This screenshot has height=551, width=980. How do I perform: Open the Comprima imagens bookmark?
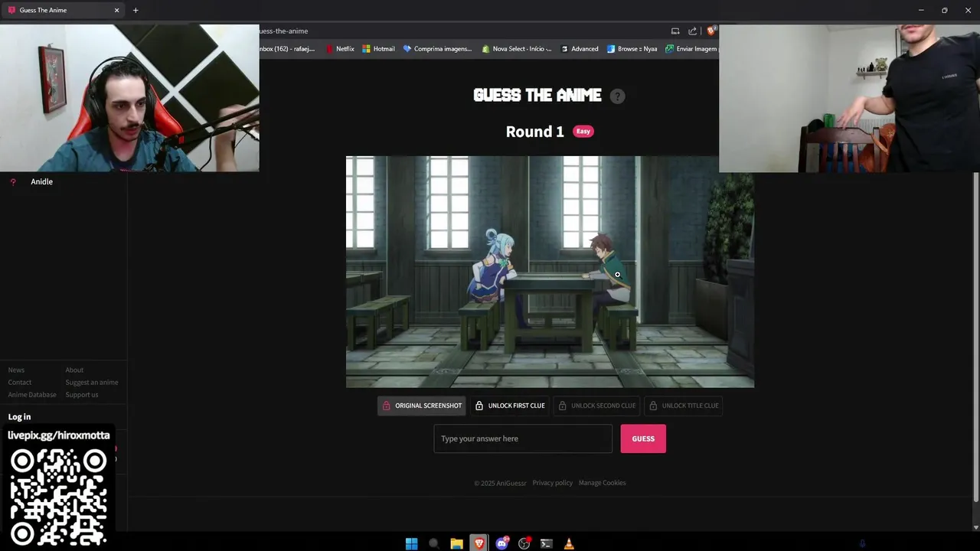point(438,49)
